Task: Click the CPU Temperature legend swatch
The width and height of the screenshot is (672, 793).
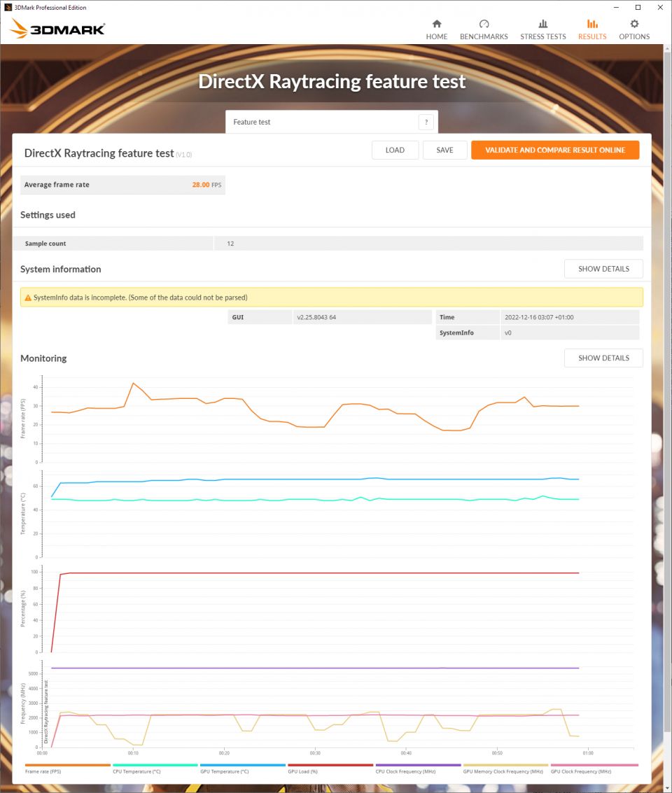Action: [155, 765]
